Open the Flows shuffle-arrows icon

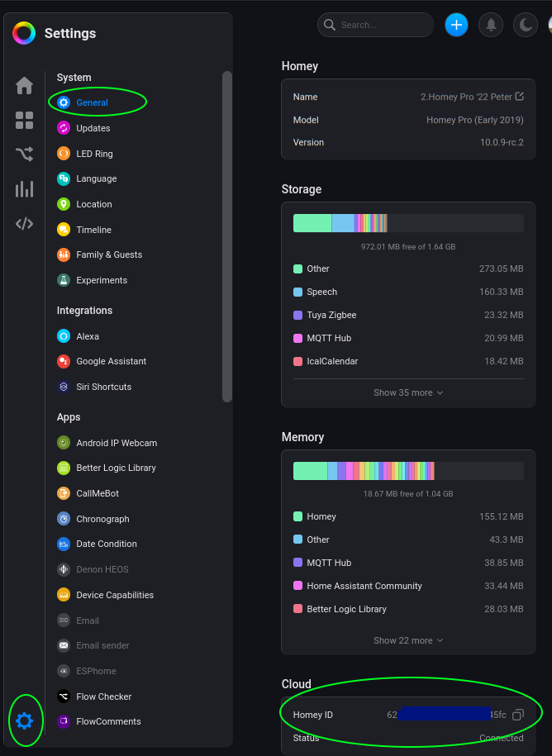(24, 154)
